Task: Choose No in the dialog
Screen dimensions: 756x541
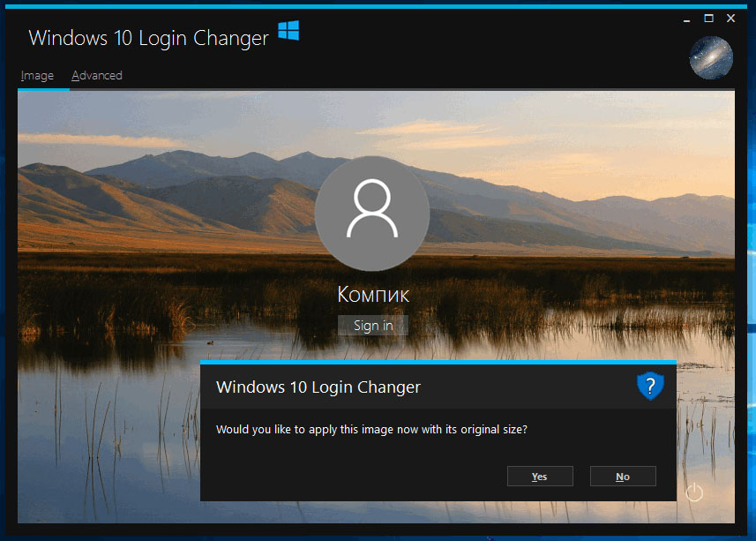Action: [623, 477]
